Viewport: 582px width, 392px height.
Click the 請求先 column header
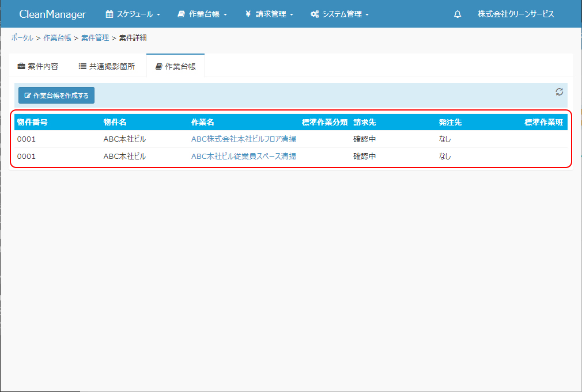point(365,122)
